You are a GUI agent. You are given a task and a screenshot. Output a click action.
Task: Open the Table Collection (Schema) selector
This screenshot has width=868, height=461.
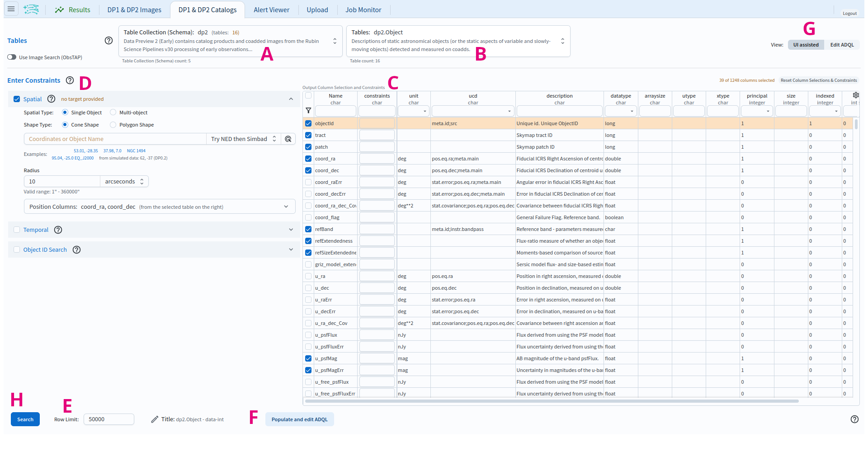(231, 41)
